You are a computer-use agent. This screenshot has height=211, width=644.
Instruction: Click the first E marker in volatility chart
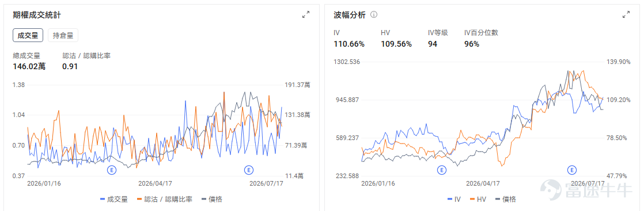pyautogui.click(x=441, y=169)
